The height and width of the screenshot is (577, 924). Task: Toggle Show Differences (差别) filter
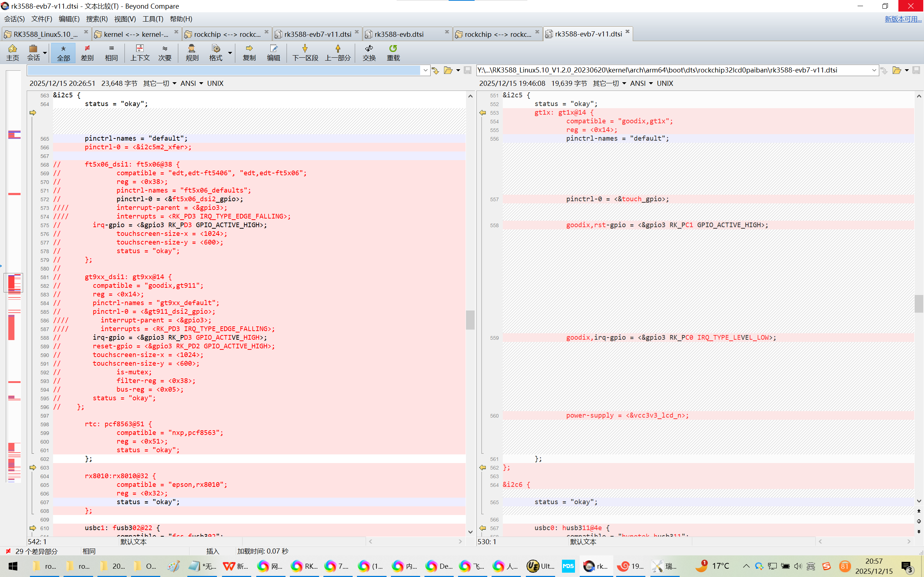[x=87, y=52]
